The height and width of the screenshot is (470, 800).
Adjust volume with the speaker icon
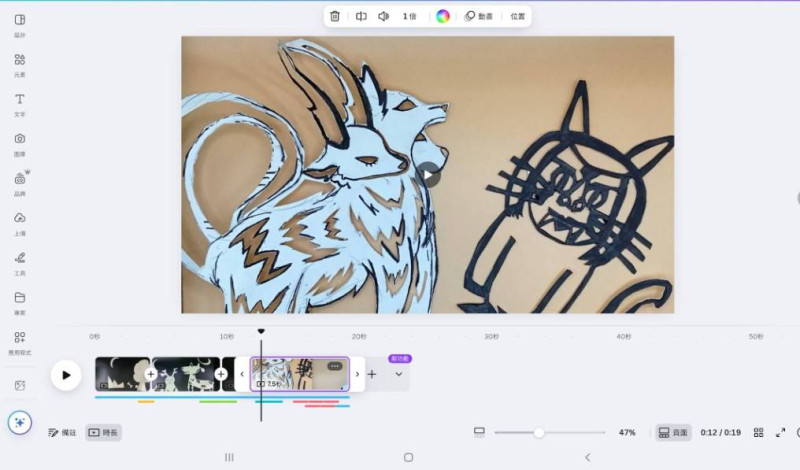click(x=384, y=16)
